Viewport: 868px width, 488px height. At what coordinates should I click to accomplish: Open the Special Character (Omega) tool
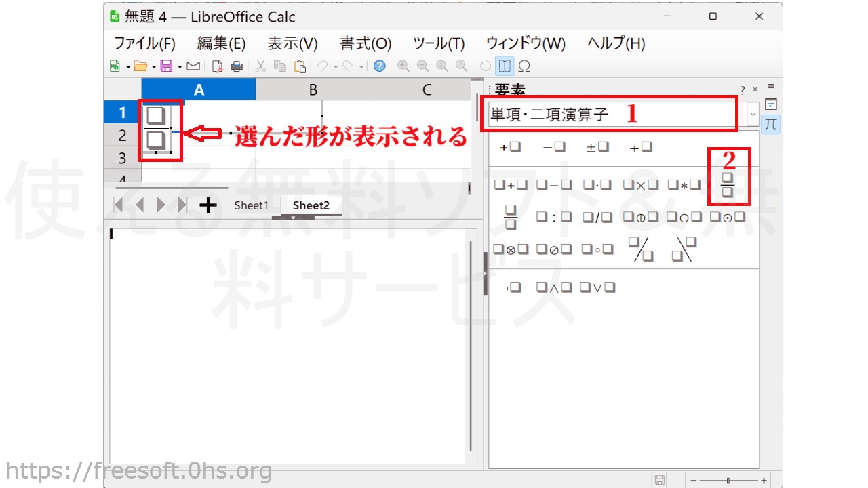pos(524,66)
